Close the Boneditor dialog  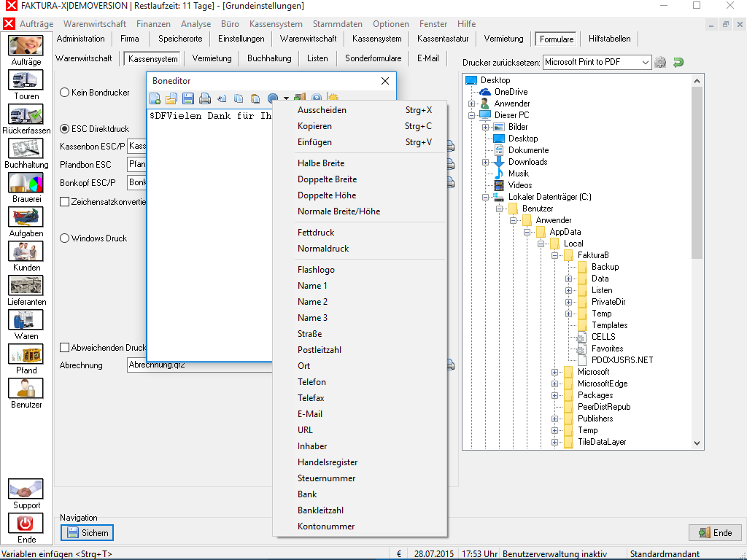[x=385, y=81]
